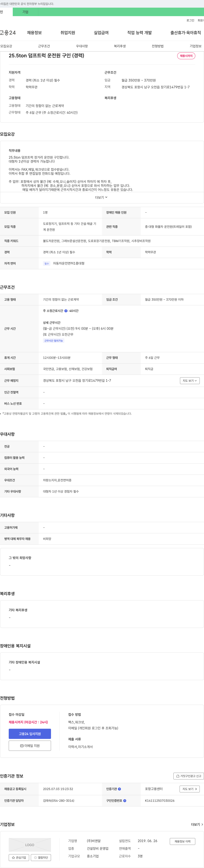204x868 pixels.
Task: Jump to 기업정보 section tab
Action: click(x=195, y=46)
